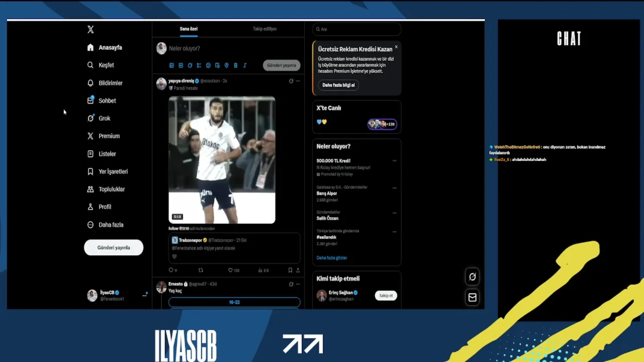This screenshot has height=362, width=644.
Task: Add GIF icon in composer
Action: coord(181,65)
